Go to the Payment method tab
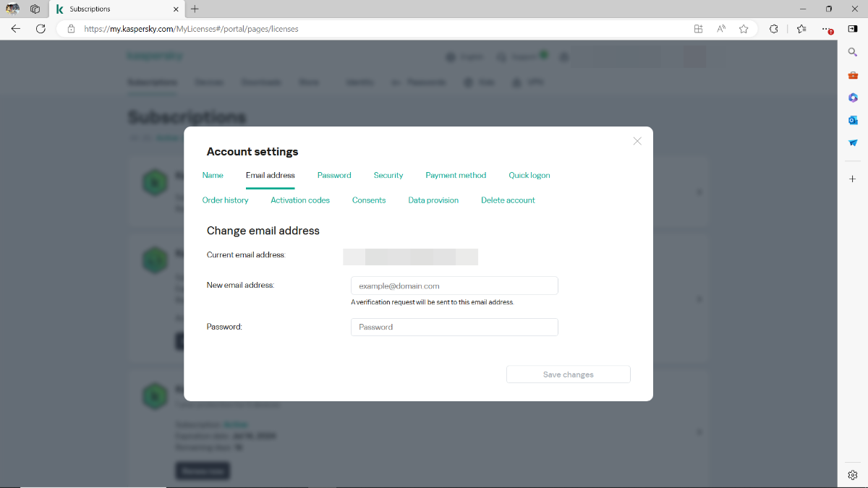Screen dimensions: 868x488 pyautogui.click(x=456, y=175)
